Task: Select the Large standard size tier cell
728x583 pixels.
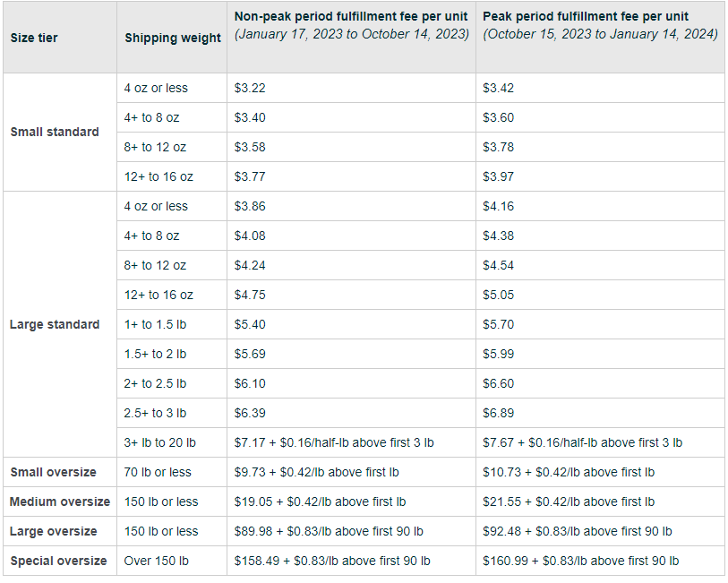Action: tap(60, 324)
